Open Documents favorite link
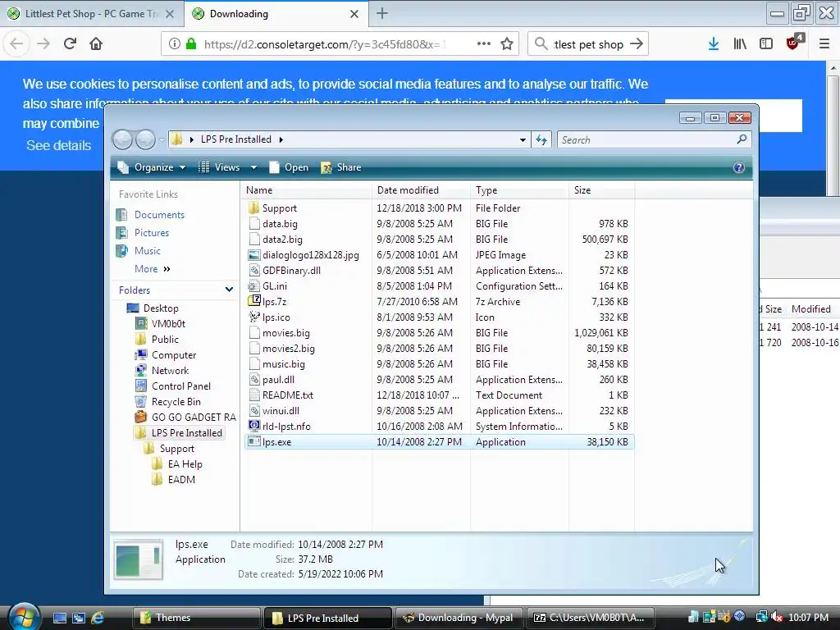This screenshot has width=840, height=630. [x=159, y=215]
